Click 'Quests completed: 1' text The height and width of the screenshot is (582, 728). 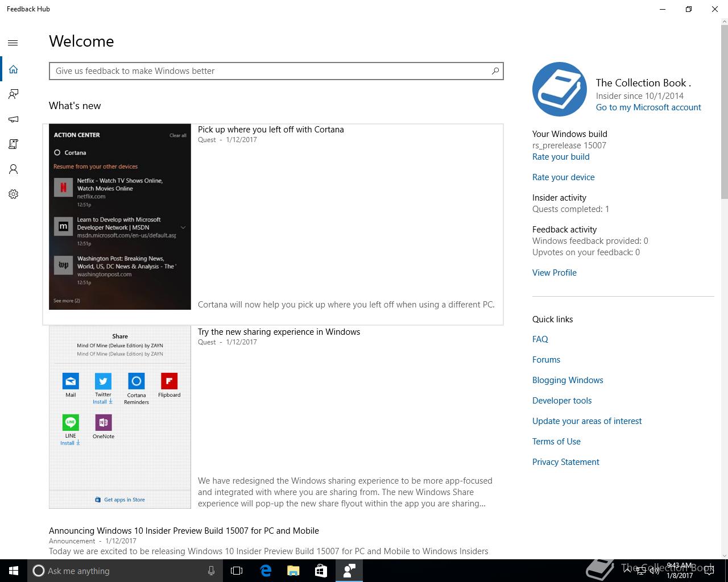tap(570, 209)
